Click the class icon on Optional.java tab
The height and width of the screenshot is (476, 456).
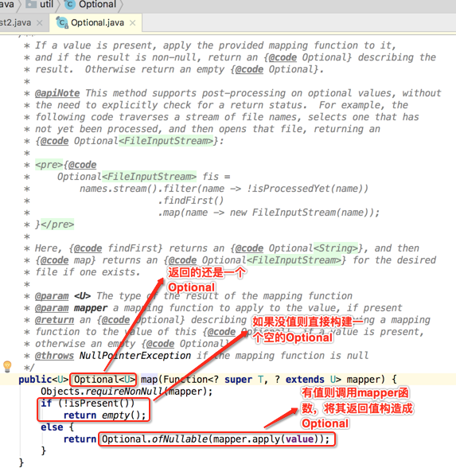[62, 22]
